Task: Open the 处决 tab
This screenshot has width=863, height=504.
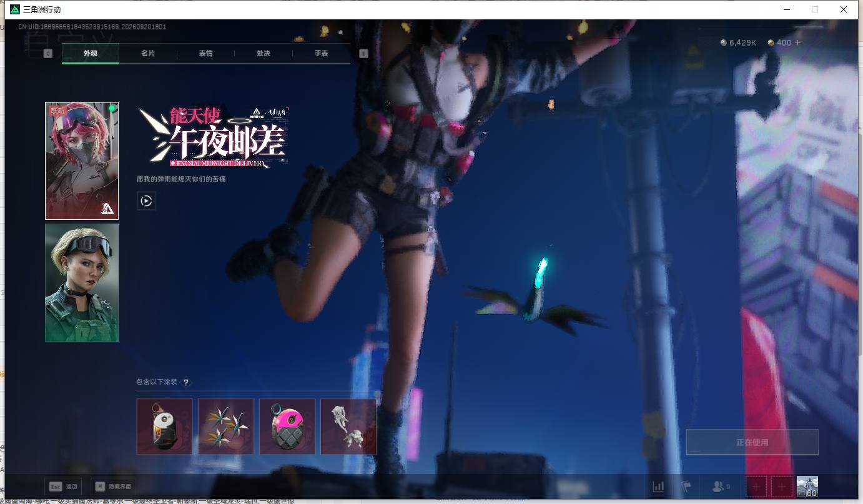Action: pos(264,54)
